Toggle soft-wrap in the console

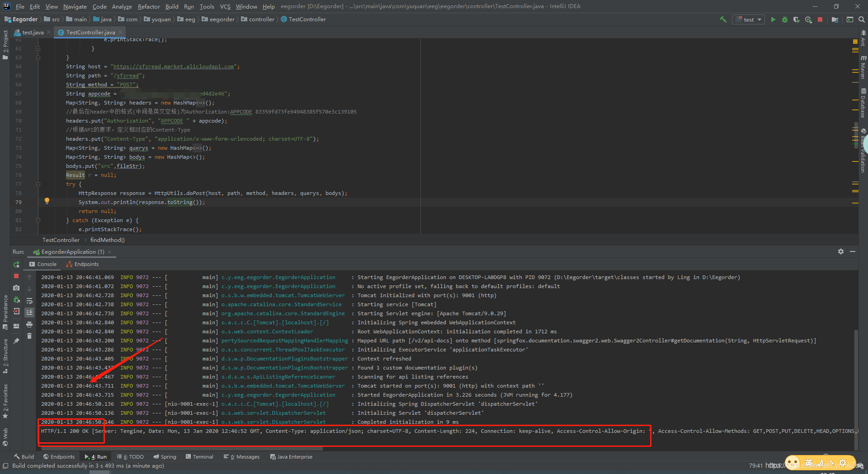(x=29, y=301)
